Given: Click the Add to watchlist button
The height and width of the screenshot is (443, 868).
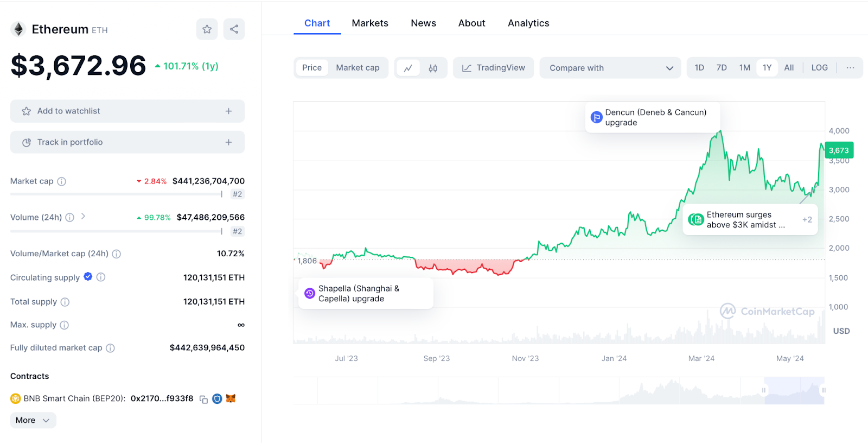Looking at the screenshot, I should tap(127, 111).
